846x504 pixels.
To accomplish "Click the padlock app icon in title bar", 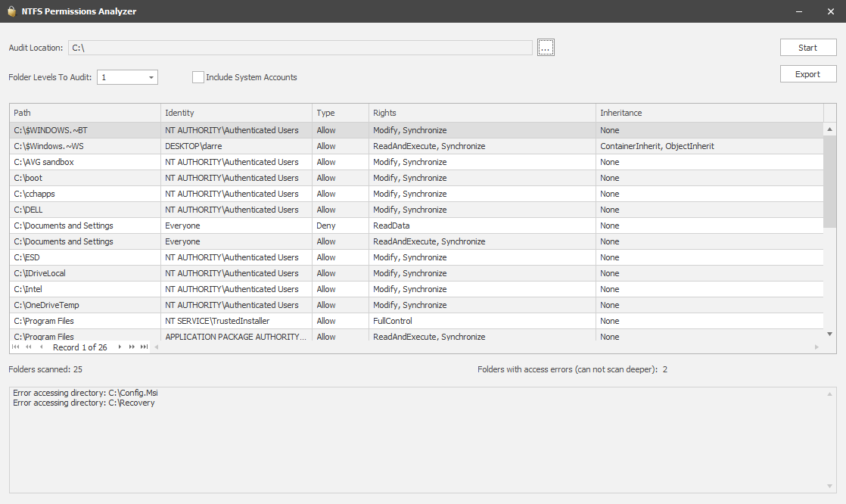I will (x=11, y=11).
